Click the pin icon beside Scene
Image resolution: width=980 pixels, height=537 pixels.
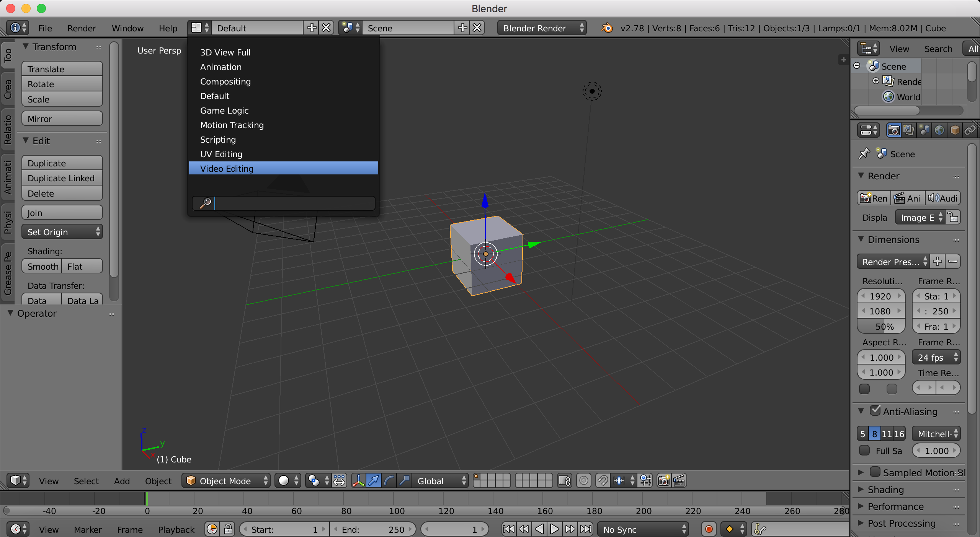coord(864,154)
